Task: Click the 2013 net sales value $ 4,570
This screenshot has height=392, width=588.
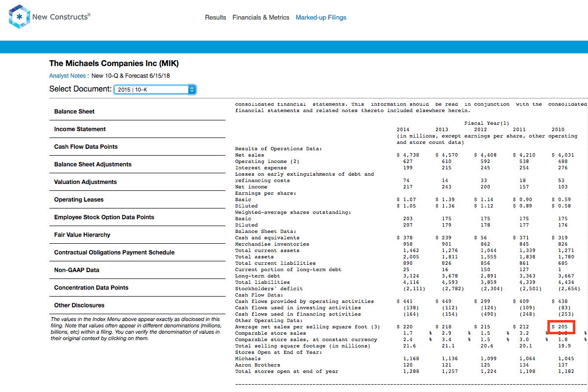Action: pyautogui.click(x=447, y=155)
